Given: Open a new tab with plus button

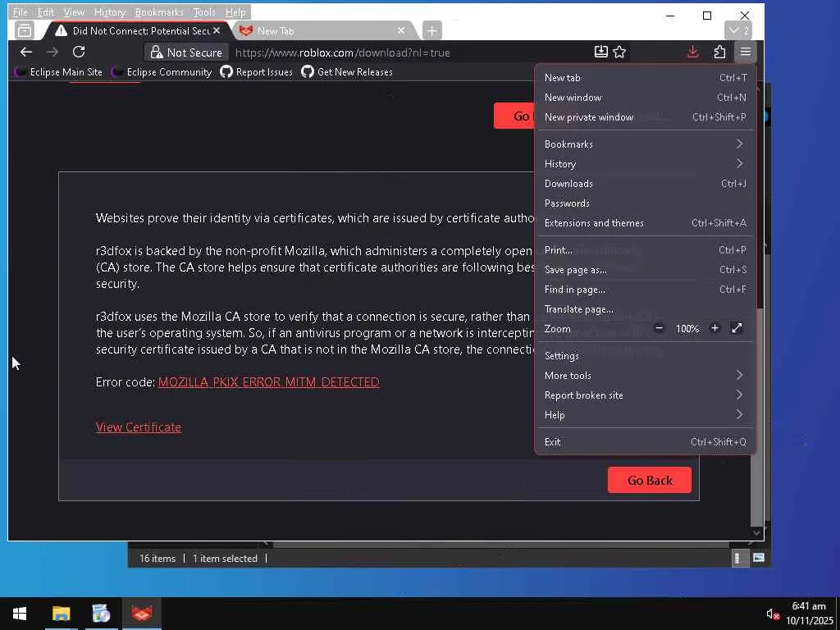Looking at the screenshot, I should point(431,30).
